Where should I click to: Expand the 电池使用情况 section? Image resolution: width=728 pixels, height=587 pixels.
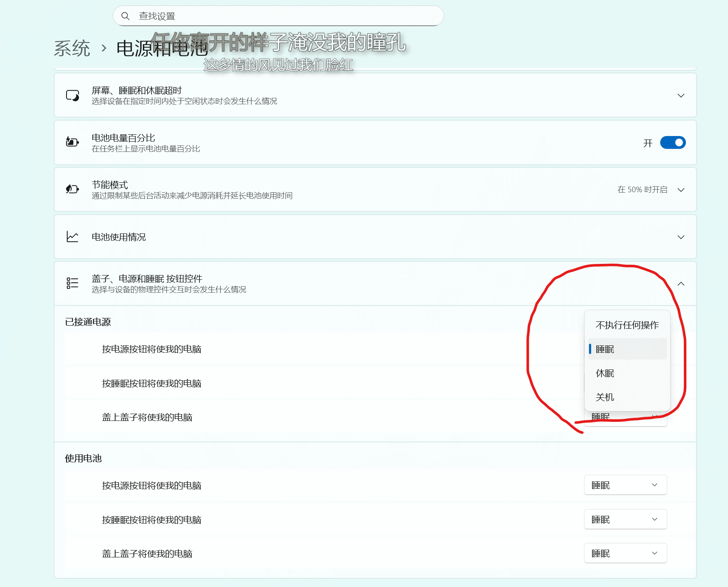pyautogui.click(x=680, y=236)
